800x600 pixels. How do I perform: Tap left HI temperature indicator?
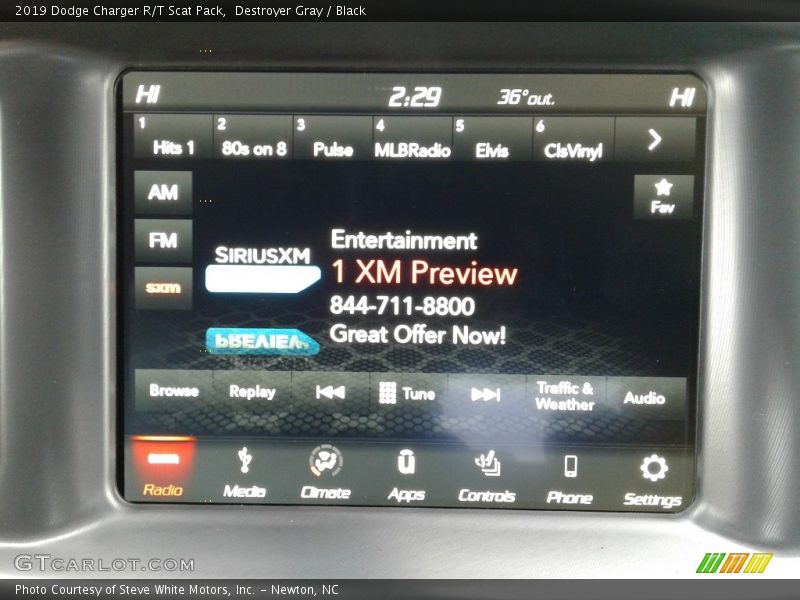click(x=148, y=94)
